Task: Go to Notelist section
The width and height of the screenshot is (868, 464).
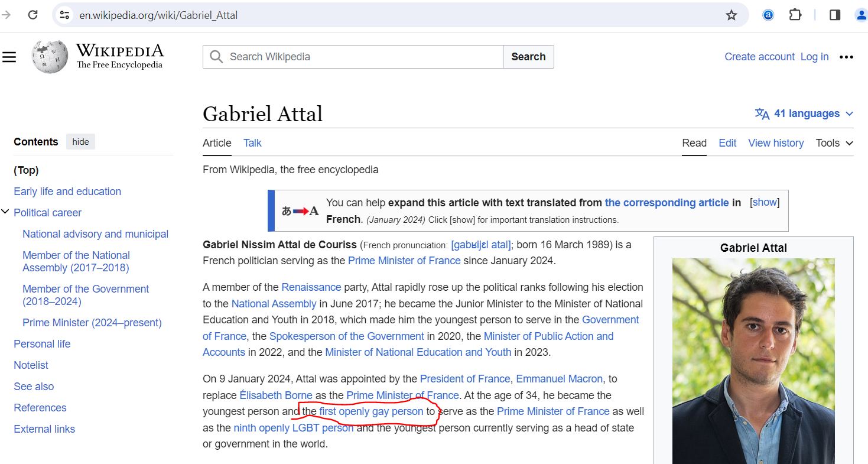Action: pos(31,365)
